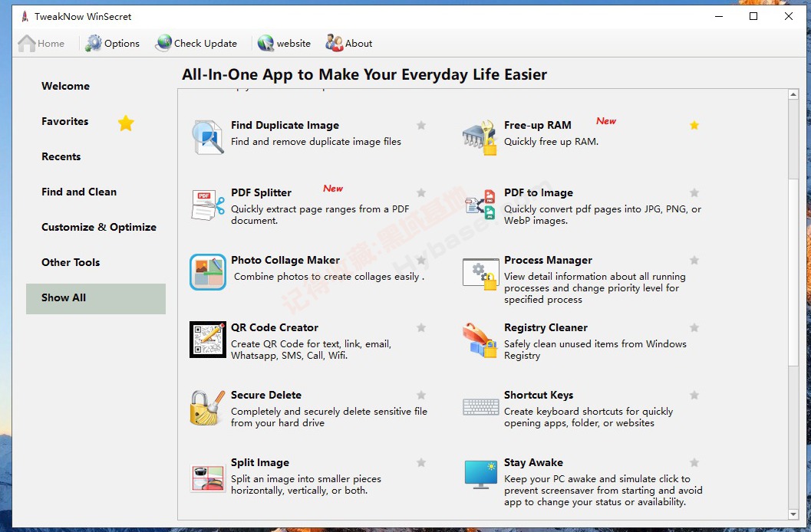Viewport: 811px width, 532px height.
Task: Click the Split Image title
Action: coord(259,463)
